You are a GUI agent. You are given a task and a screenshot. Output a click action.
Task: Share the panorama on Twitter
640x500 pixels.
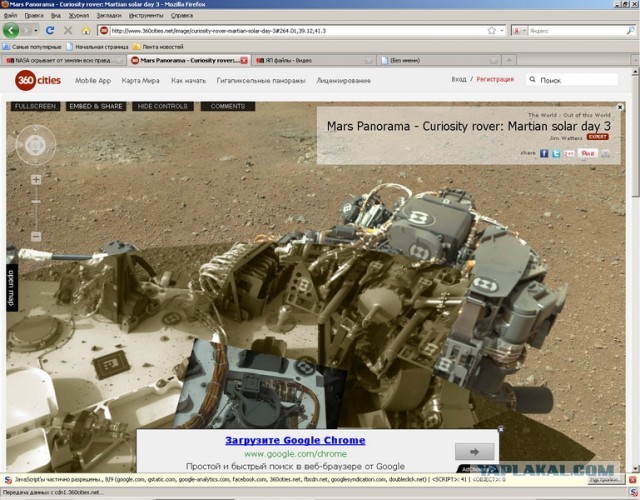(x=556, y=153)
